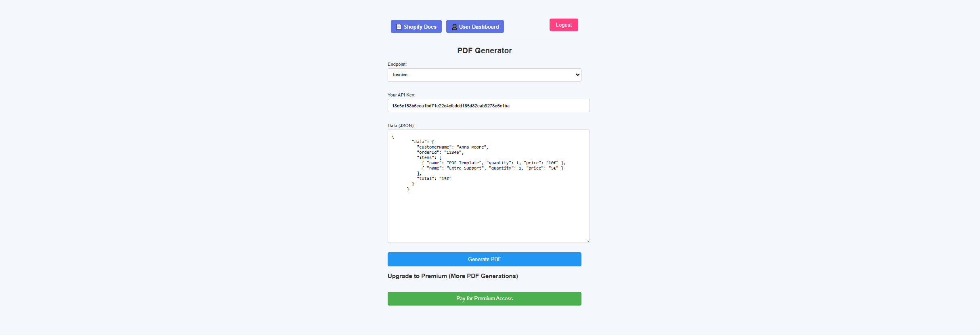980x335 pixels.
Task: Go to the User Dashboard
Action: click(475, 27)
